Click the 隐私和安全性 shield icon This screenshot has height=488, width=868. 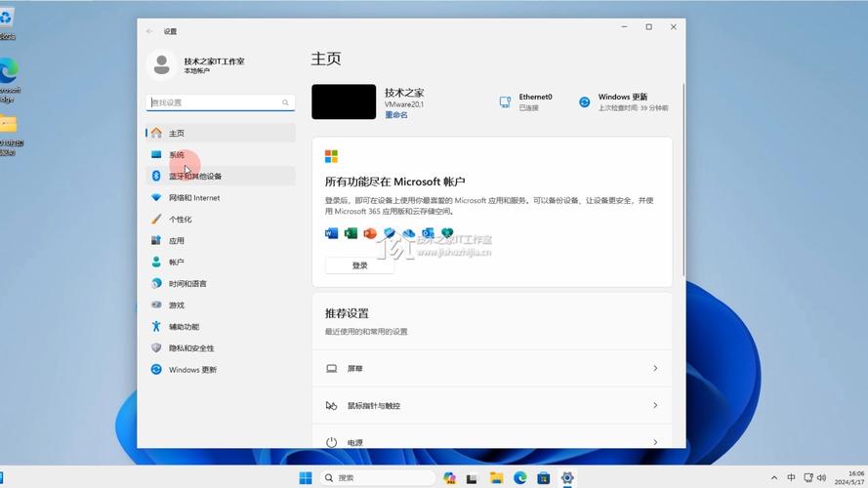pyautogui.click(x=156, y=347)
